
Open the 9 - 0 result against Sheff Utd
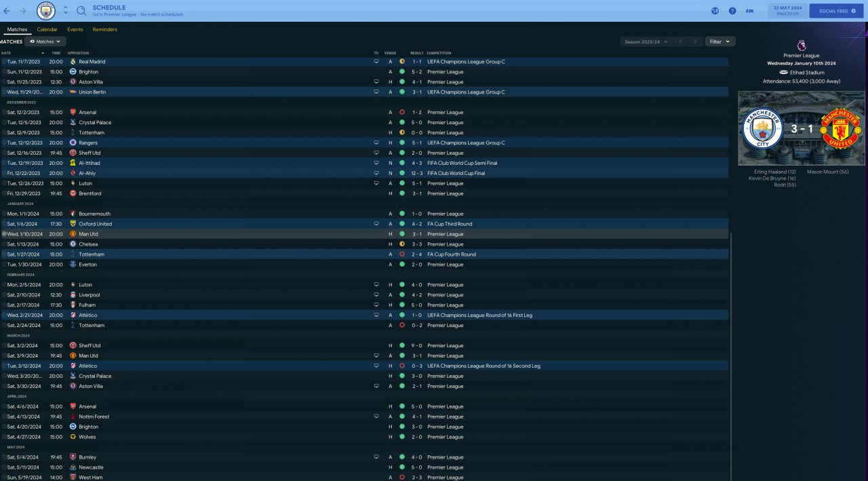click(416, 346)
